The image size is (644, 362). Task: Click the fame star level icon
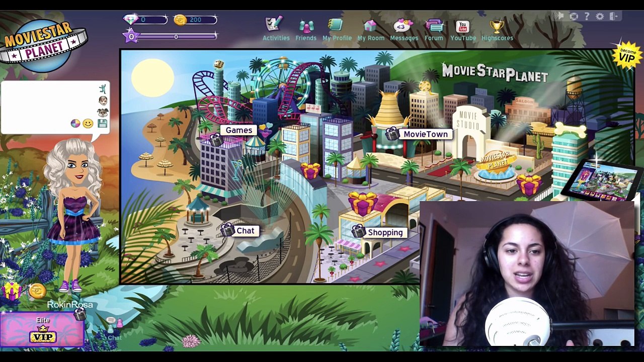coord(131,36)
